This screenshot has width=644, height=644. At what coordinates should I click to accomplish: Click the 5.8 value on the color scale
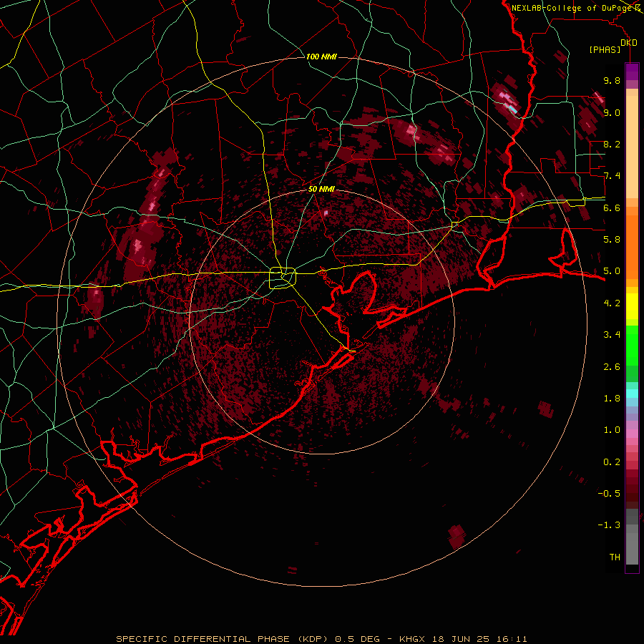pos(612,240)
